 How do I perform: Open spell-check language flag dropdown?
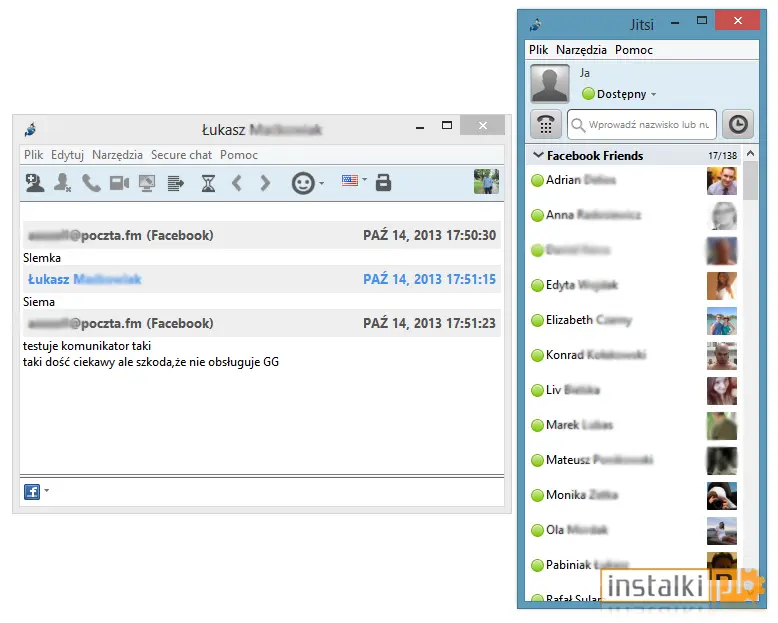(354, 180)
